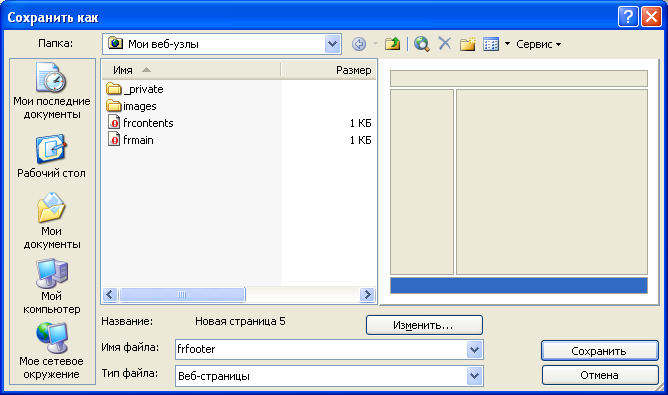
Task: Click the Мои веб-узлы folder icon in combo
Action: pos(115,43)
